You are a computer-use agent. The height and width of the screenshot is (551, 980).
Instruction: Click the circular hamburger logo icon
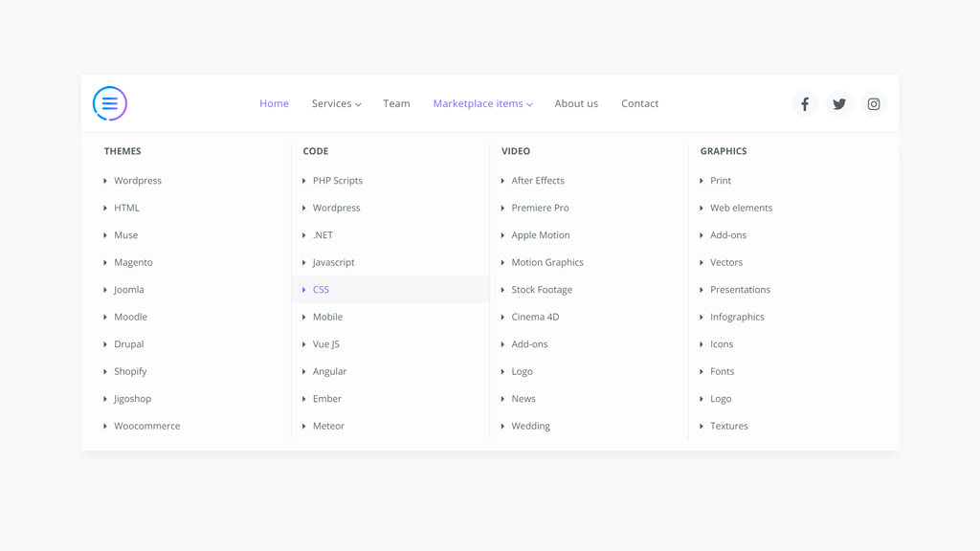point(110,103)
